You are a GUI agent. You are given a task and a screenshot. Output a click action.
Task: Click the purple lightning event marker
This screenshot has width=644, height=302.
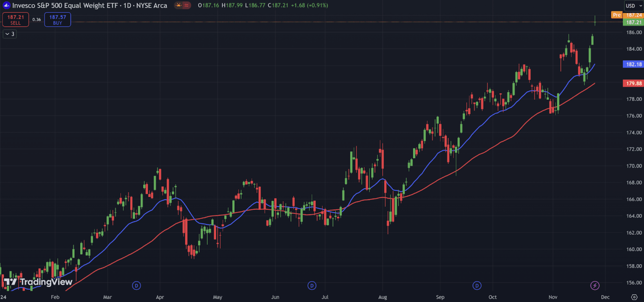click(x=595, y=286)
